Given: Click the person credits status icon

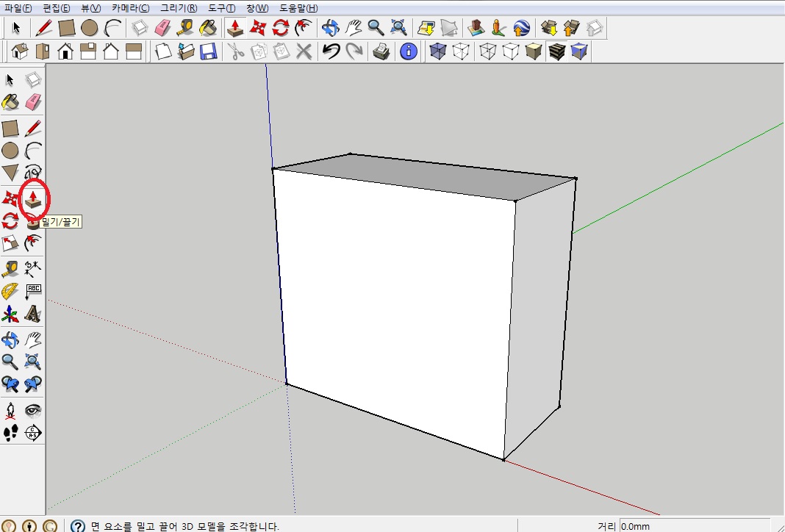Looking at the screenshot, I should [29, 526].
